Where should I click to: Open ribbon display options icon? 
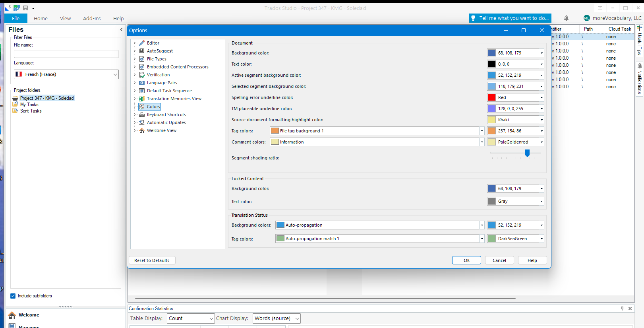pos(600,8)
